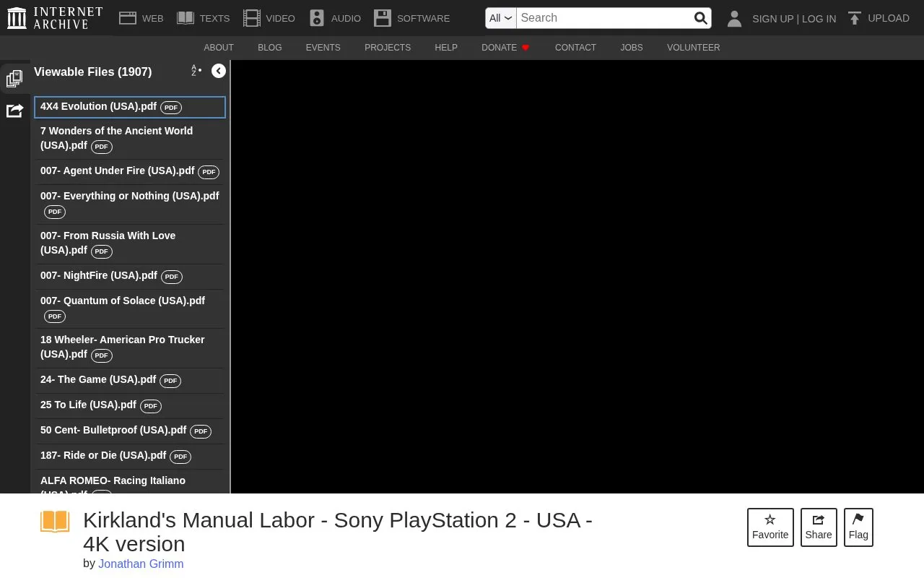Open 187- Ride or Die (USA).pdf
Image resolution: width=924 pixels, height=578 pixels.
(130, 456)
